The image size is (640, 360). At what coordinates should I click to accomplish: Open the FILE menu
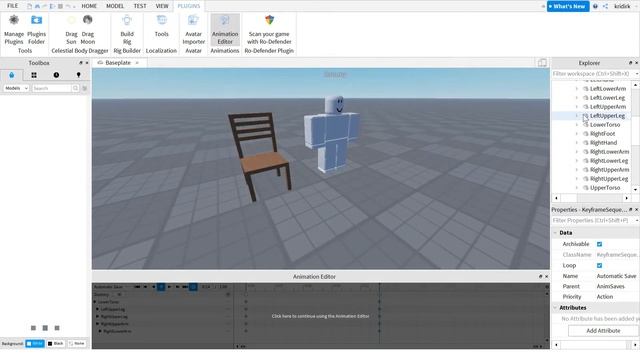tap(13, 6)
